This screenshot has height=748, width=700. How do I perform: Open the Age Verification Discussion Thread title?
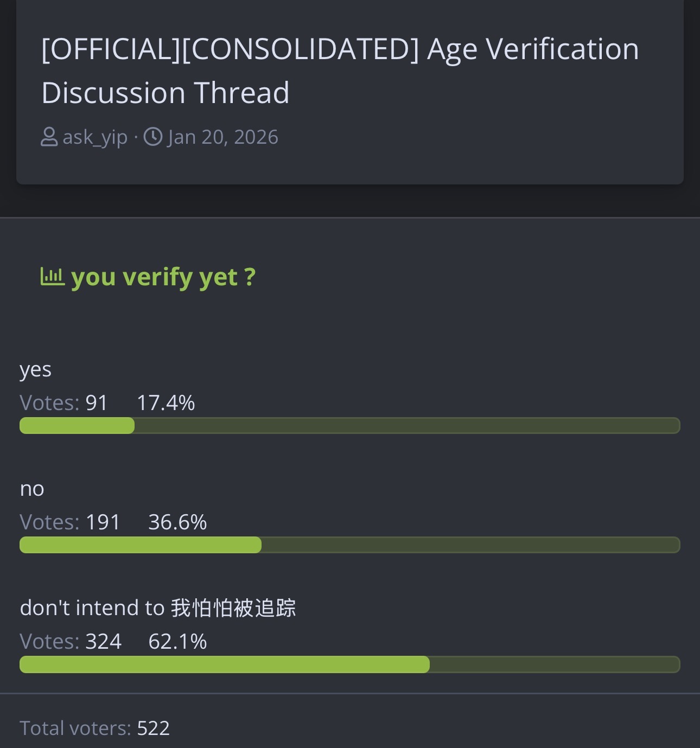tap(340, 71)
